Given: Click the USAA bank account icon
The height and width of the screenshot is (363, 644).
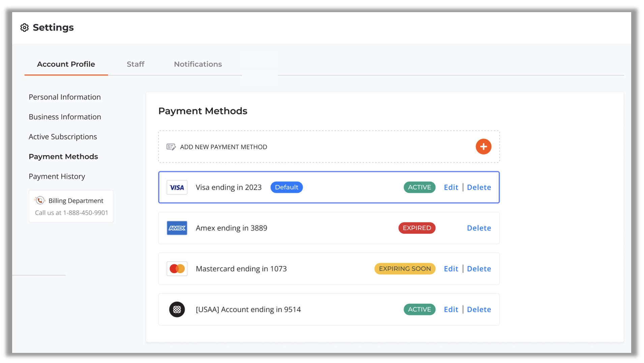Looking at the screenshot, I should point(177,309).
